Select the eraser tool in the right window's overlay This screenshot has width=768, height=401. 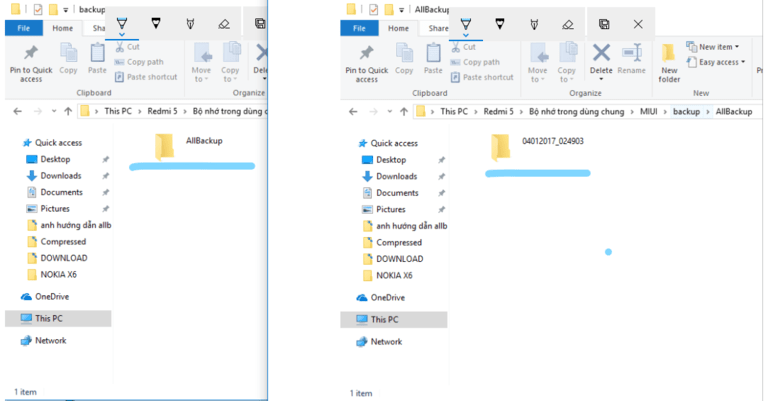pos(568,24)
